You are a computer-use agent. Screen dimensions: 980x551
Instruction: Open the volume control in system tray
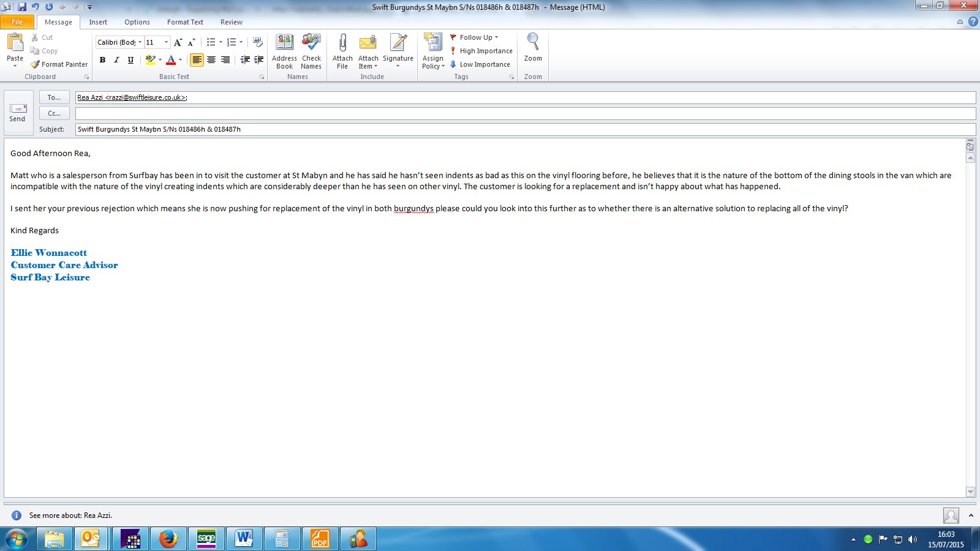913,539
